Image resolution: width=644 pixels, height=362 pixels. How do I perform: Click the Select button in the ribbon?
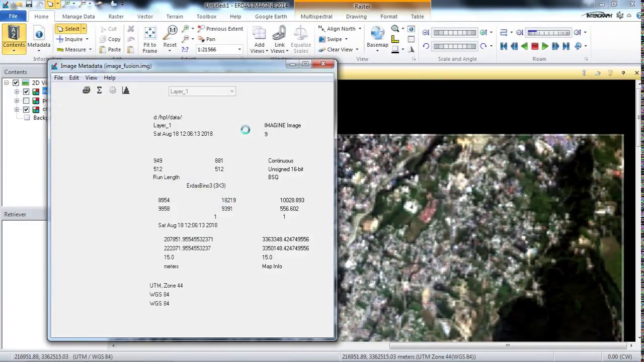click(68, 29)
